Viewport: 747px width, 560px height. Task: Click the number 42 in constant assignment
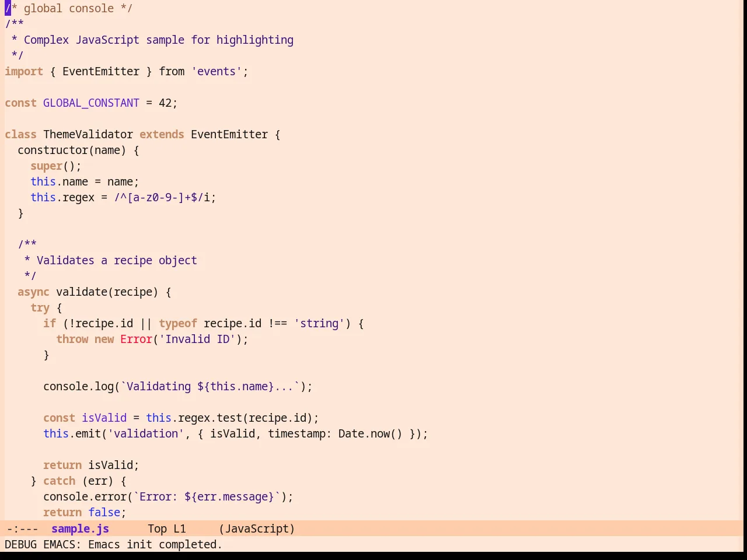[x=165, y=103]
